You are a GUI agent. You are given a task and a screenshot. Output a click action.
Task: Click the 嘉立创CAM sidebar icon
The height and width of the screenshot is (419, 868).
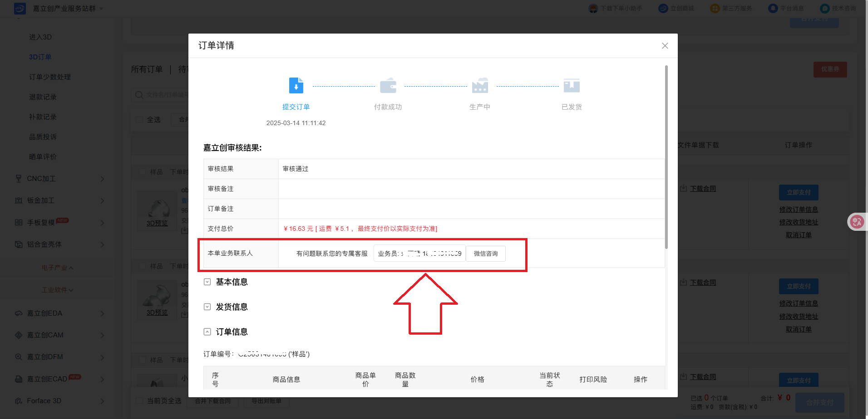click(x=19, y=335)
